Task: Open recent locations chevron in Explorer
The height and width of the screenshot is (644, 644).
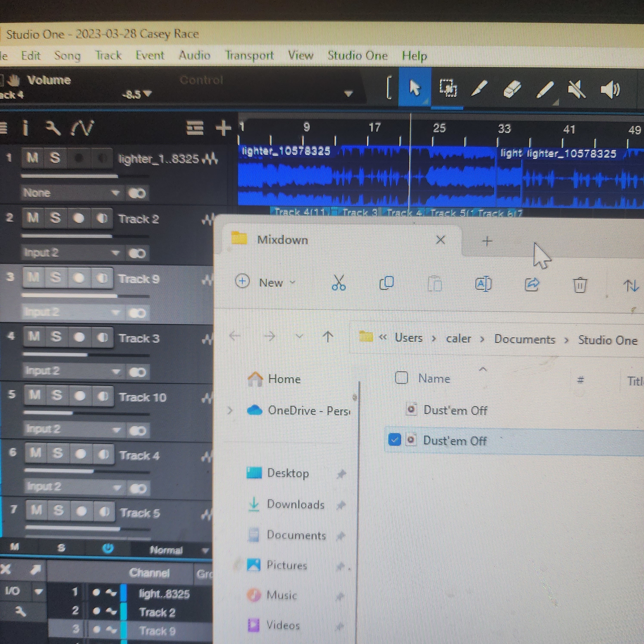Action: [299, 336]
